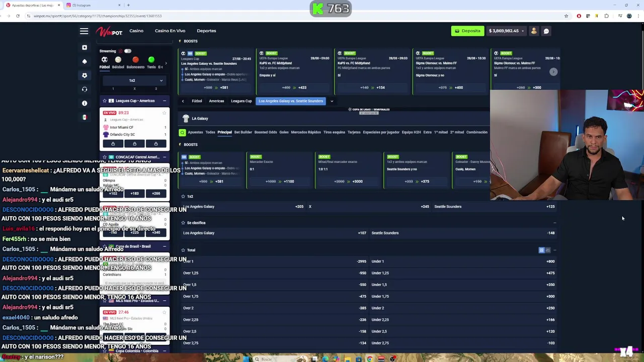
Task: Open the Instagram browser tab
Action: [x=93, y=5]
